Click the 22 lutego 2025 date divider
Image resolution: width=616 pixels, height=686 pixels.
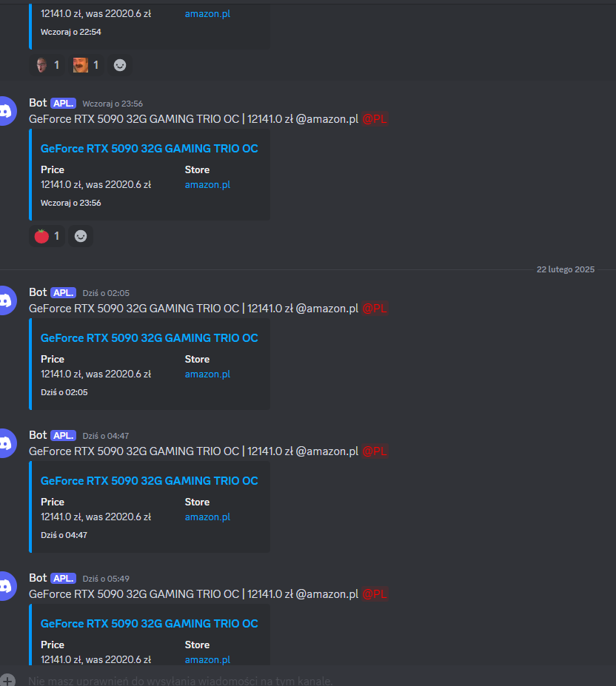(566, 269)
